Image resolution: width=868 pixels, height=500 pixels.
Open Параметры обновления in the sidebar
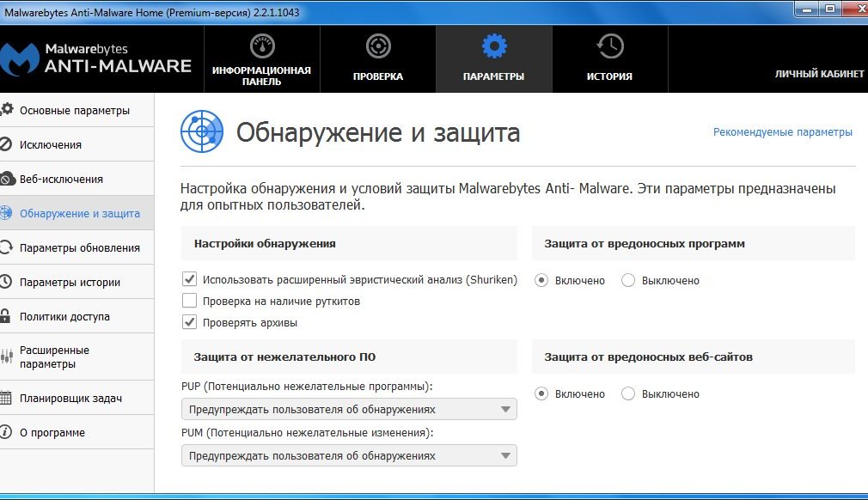click(77, 247)
